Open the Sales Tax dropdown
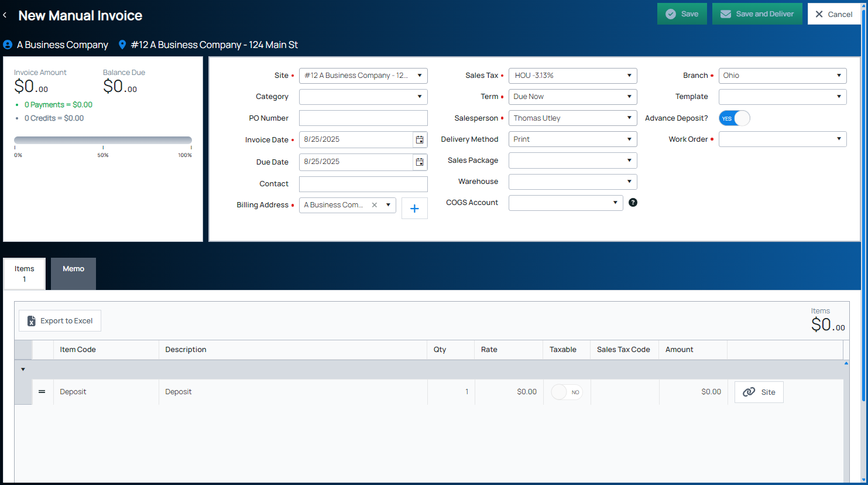868x485 pixels. [x=573, y=76]
